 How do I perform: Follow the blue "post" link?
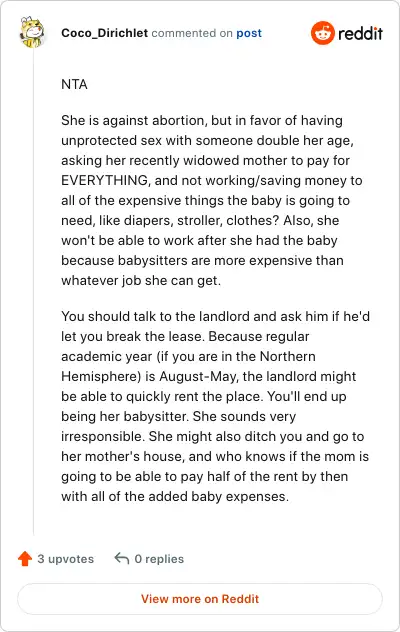click(249, 33)
